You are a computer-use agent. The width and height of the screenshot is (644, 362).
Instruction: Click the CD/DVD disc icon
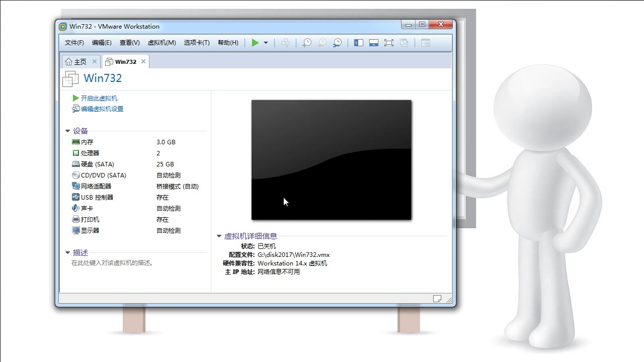click(x=76, y=175)
